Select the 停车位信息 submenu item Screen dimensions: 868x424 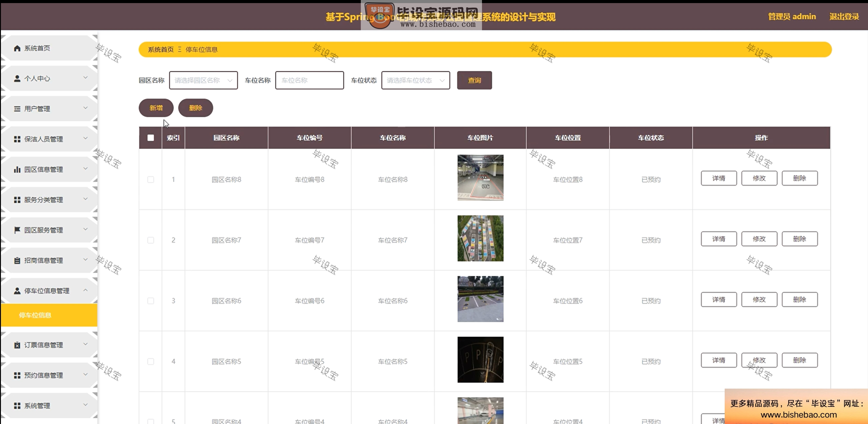point(49,315)
